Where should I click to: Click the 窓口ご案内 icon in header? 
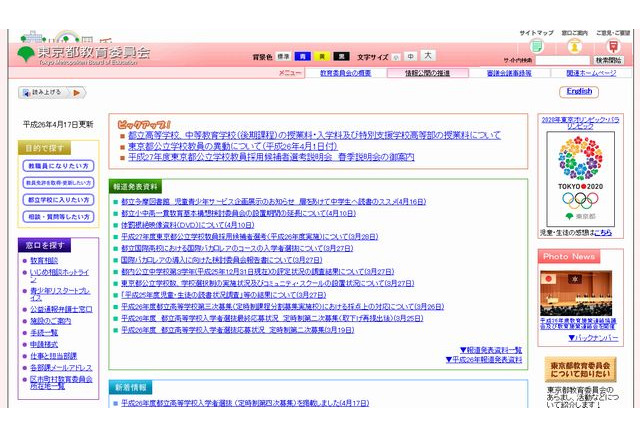tap(573, 46)
